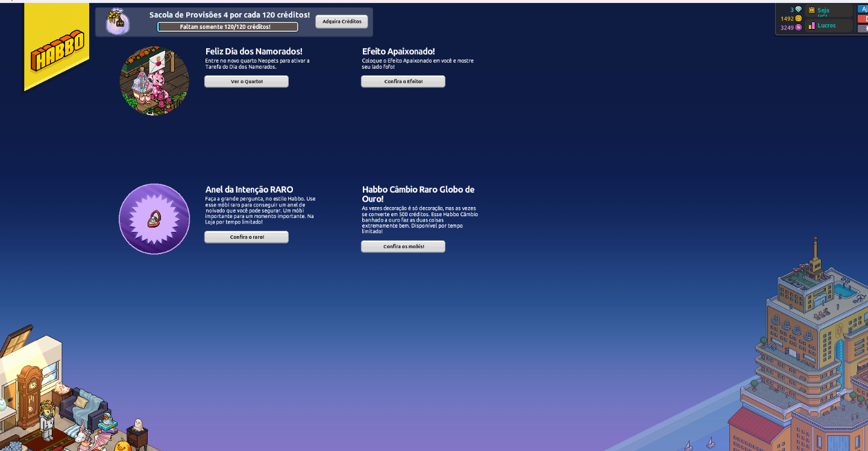This screenshot has width=868, height=451.
Task: Click the credits progress bar showing 120/120
Action: [x=228, y=27]
